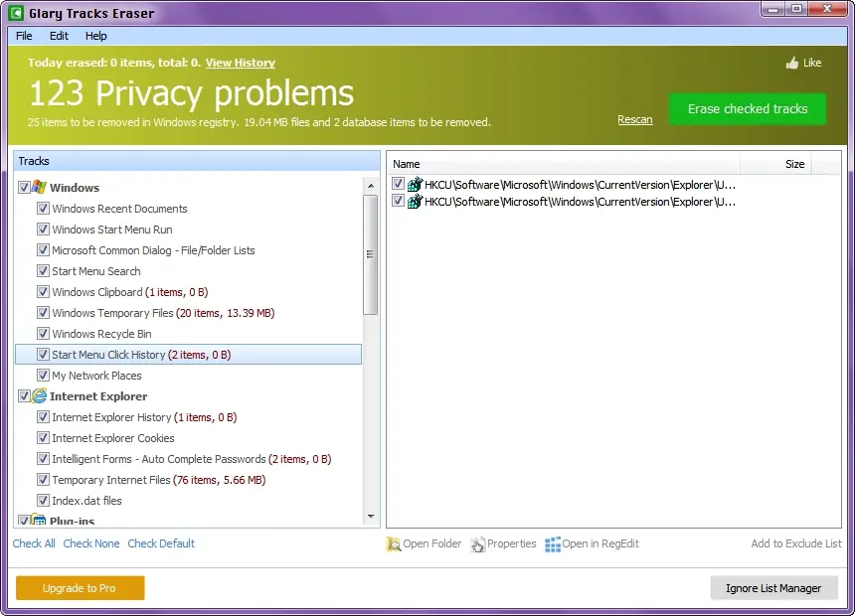The image size is (855, 616).
Task: Click the Properties label
Action: point(511,543)
